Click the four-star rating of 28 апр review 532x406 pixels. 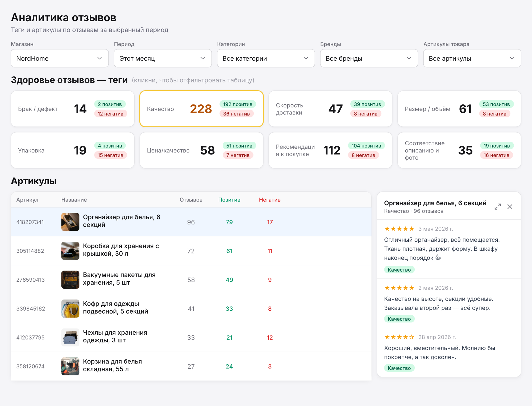click(x=399, y=337)
